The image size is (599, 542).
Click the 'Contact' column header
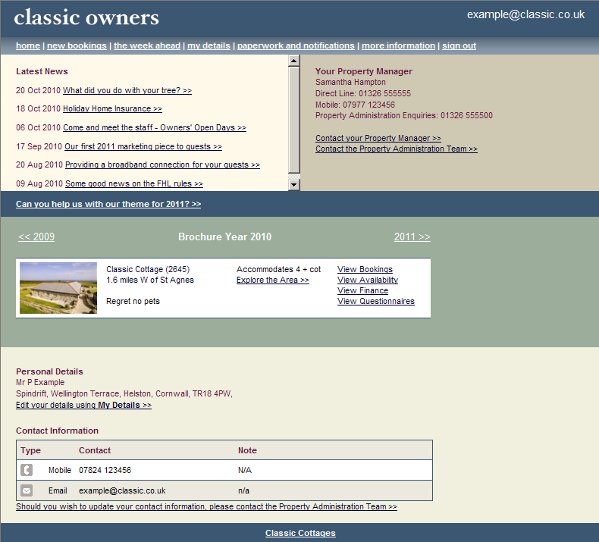[95, 451]
